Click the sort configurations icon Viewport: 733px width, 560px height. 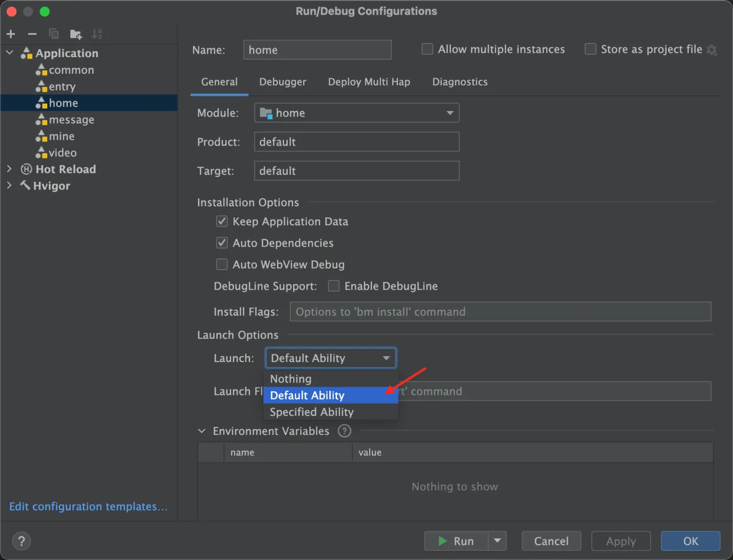click(x=97, y=34)
